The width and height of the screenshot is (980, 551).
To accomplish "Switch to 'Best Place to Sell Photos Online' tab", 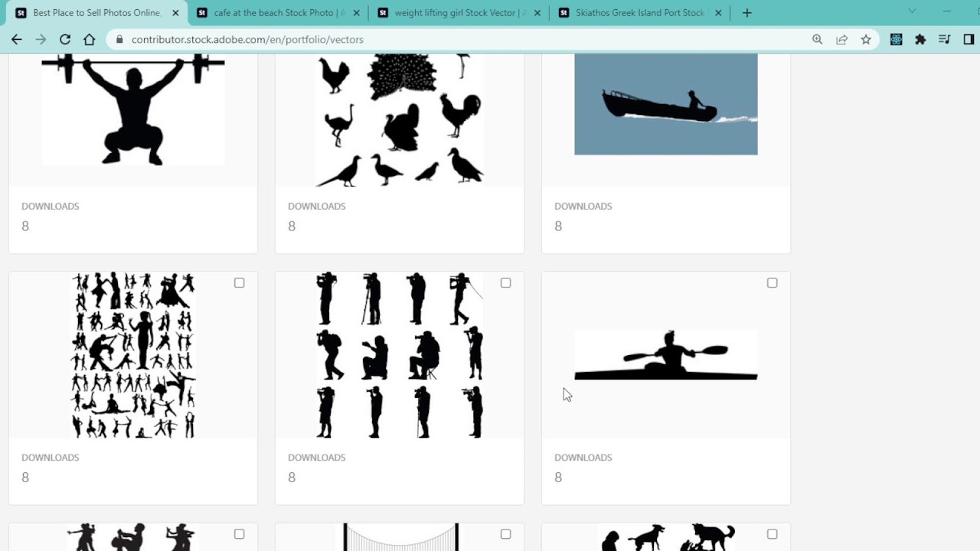I will pos(96,13).
